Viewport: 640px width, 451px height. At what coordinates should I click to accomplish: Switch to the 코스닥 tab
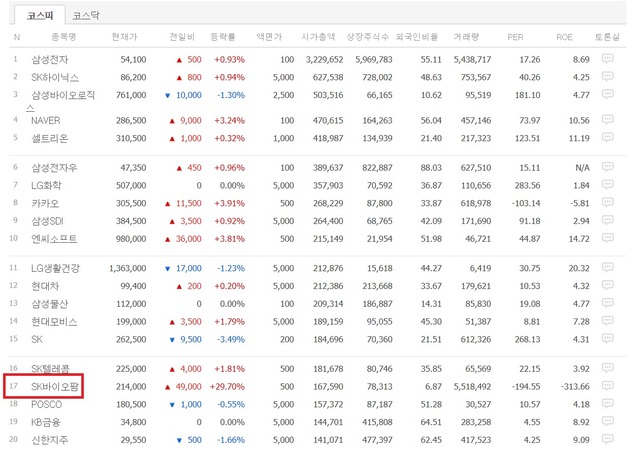pyautogui.click(x=86, y=16)
